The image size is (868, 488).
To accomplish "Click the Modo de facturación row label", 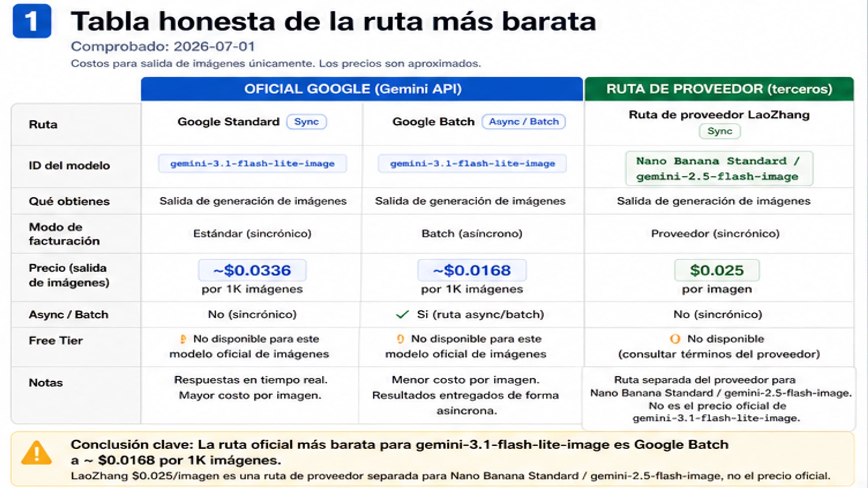I will (x=64, y=234).
